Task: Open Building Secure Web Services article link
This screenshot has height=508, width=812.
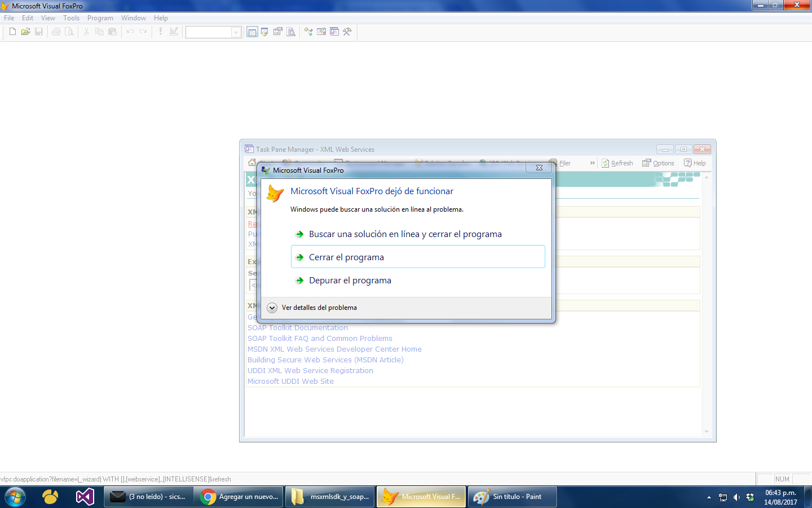Action: [x=325, y=360]
